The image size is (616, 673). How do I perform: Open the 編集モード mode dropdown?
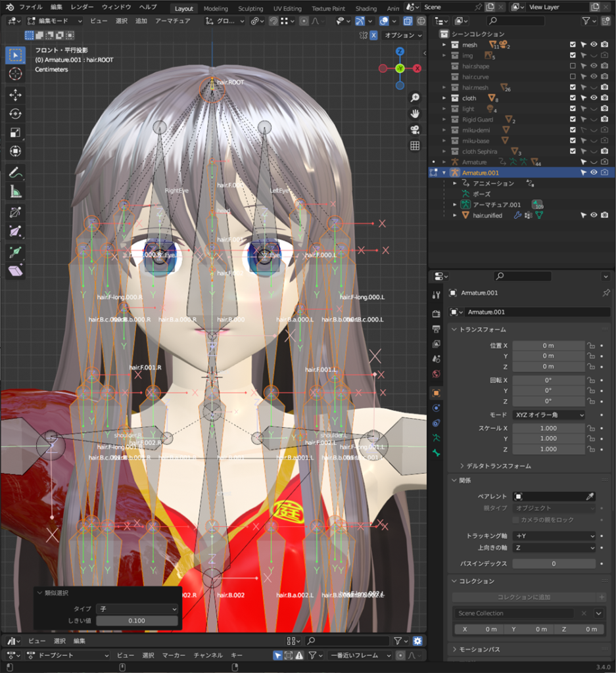(x=54, y=20)
